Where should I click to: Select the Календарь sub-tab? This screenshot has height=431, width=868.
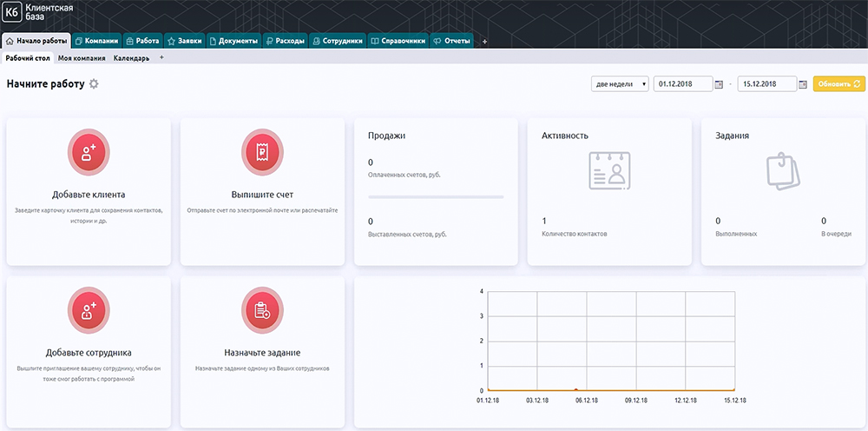(x=131, y=57)
